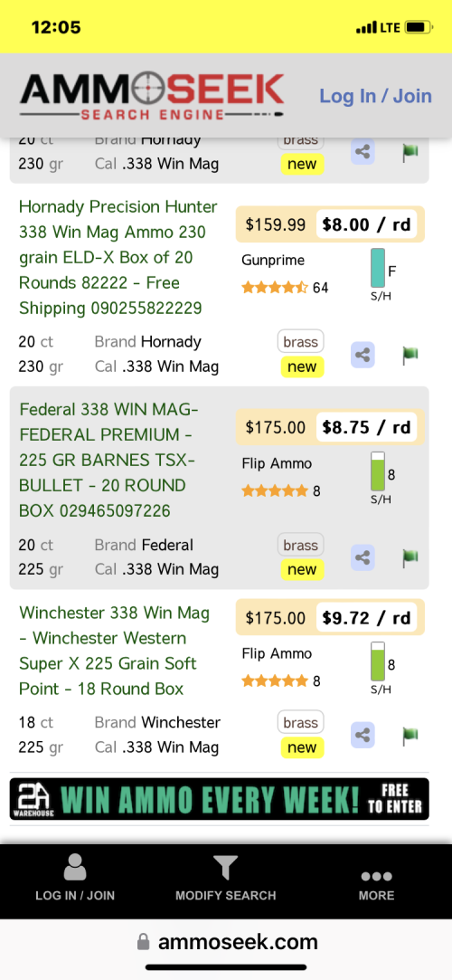Flag the Hornady Precision Hunter Gunprime listing
The height and width of the screenshot is (980, 452).
(x=410, y=355)
